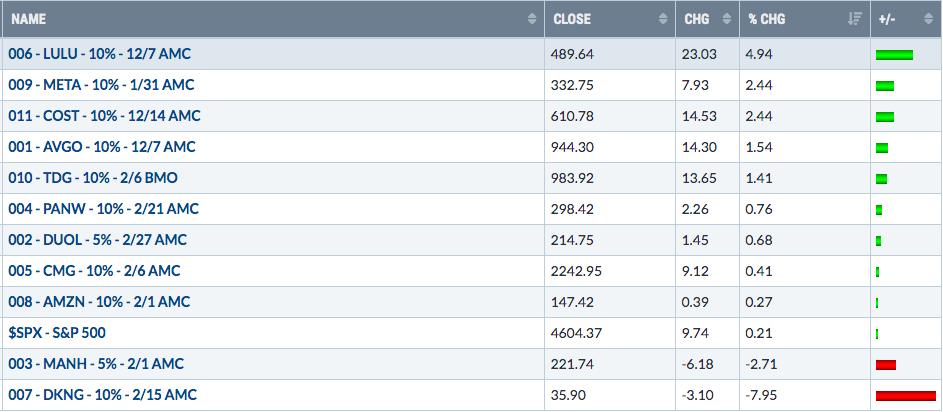Select TDG 2/6 BMO row link

pyautogui.click(x=93, y=178)
